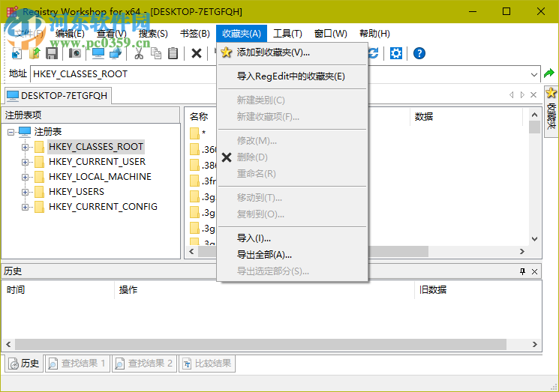
Task: Click the registry snapshot camera icon
Action: [75, 53]
